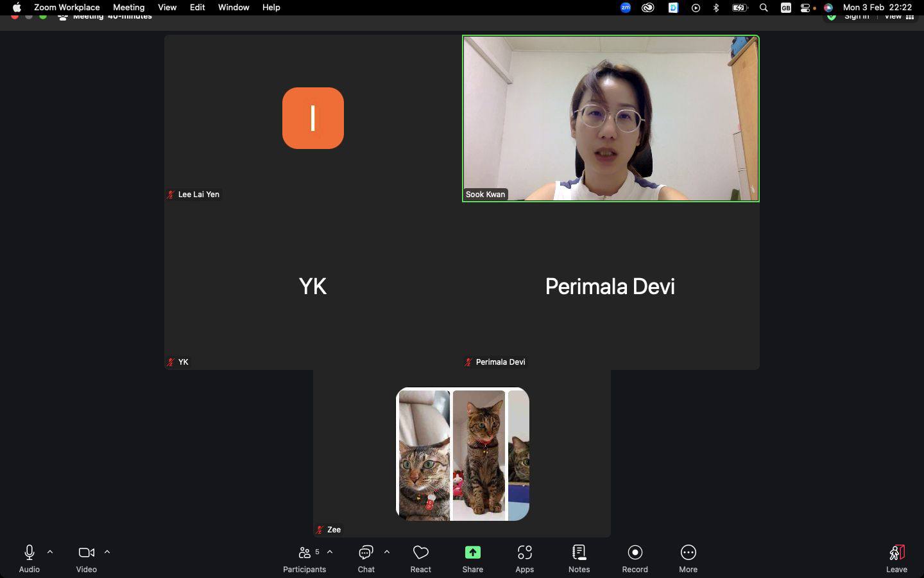Open the More options menu
The width and height of the screenshot is (924, 578).
point(688,558)
